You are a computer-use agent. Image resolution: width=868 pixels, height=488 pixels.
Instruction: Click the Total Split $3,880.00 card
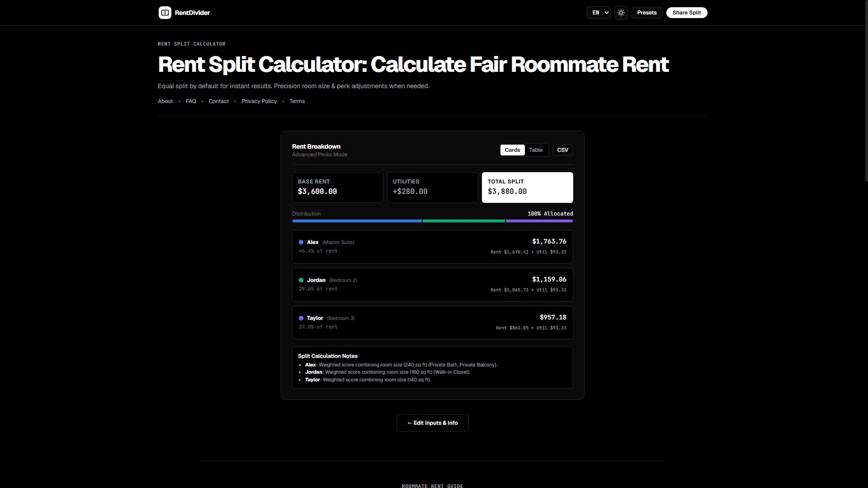[528, 188]
